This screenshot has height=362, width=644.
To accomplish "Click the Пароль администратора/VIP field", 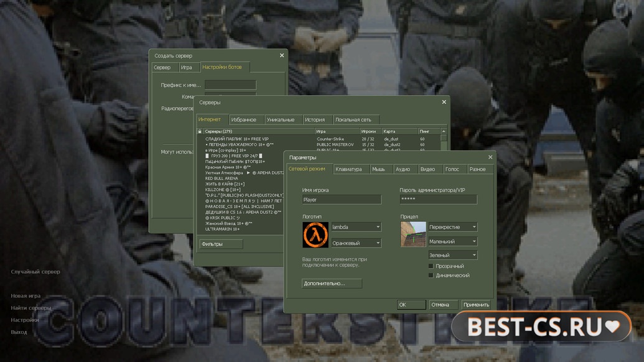I will [x=438, y=200].
